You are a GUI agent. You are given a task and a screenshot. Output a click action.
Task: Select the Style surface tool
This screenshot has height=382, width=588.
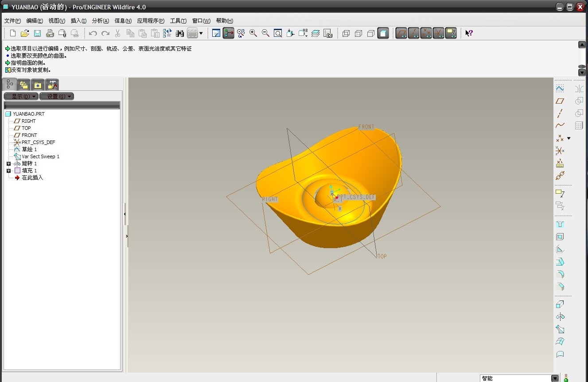560,354
